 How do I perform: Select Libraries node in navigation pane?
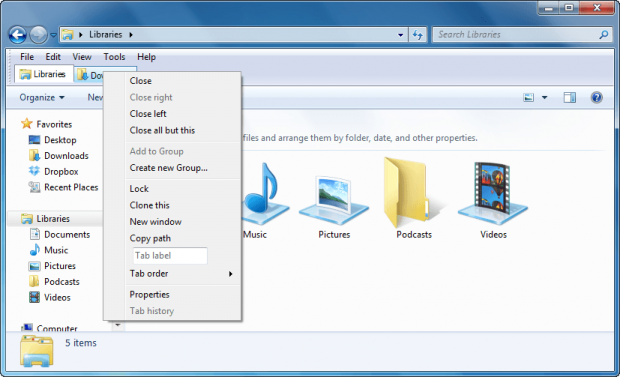(x=53, y=219)
